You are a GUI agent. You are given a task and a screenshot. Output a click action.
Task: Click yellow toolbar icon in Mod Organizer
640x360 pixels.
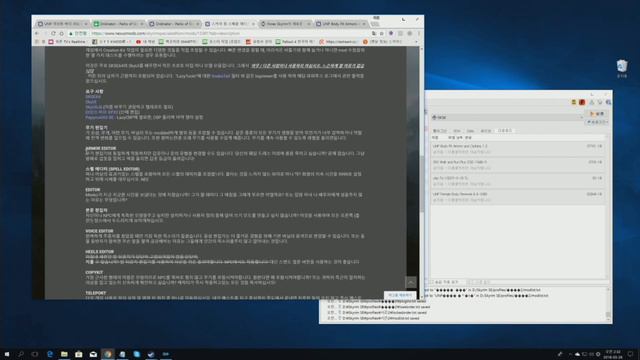573,102
